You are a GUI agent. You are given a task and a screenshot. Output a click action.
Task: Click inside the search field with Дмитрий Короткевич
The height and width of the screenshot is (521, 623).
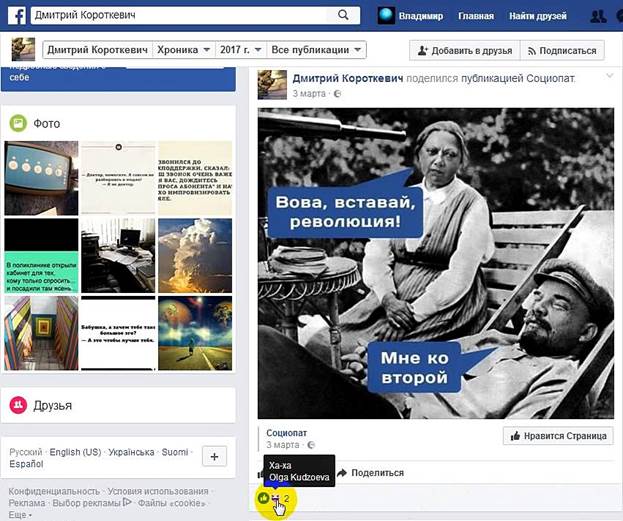[179, 15]
